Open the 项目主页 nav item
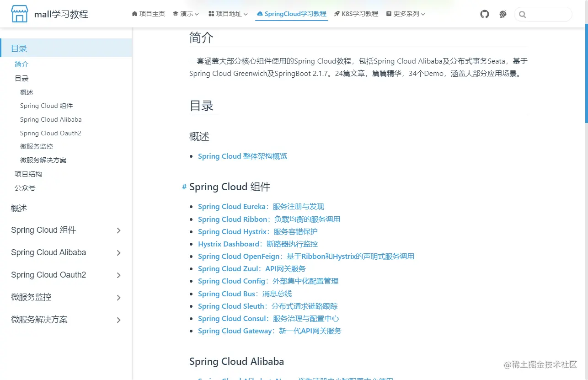This screenshot has width=588, height=380. (148, 14)
